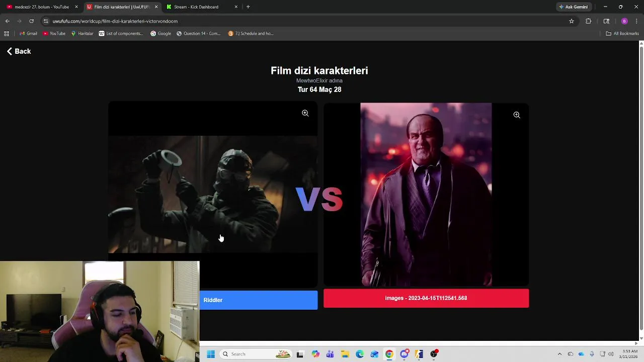Go Back using the arrow link
This screenshot has width=644, height=362.
pos(19,51)
